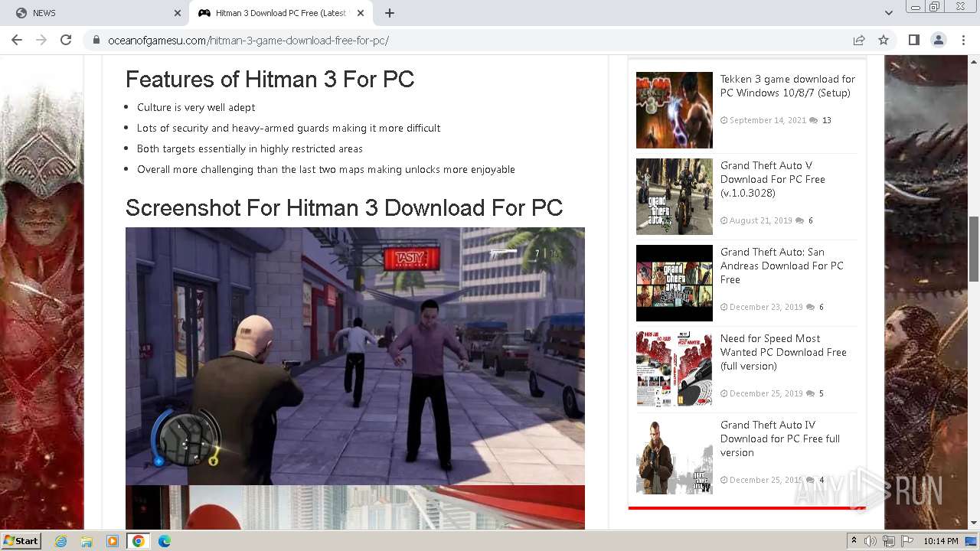This screenshot has height=551, width=980.
Task: Click the 'Culture is very well adept' bullet
Action: click(196, 107)
